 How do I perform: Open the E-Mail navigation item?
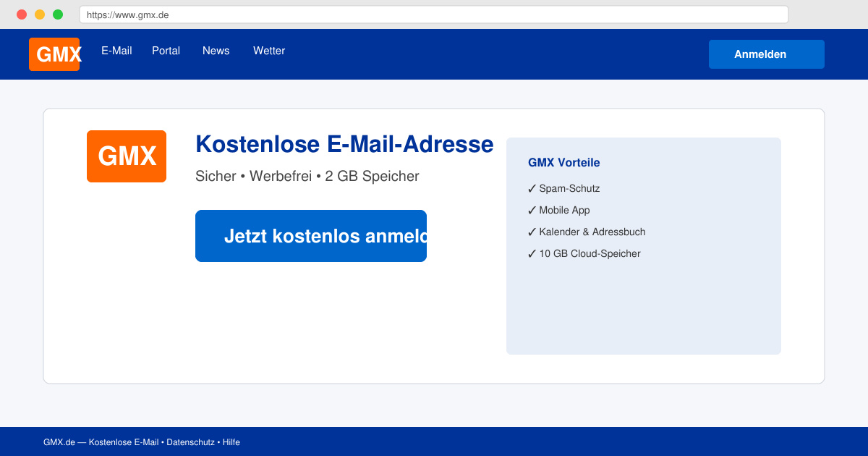(x=116, y=51)
